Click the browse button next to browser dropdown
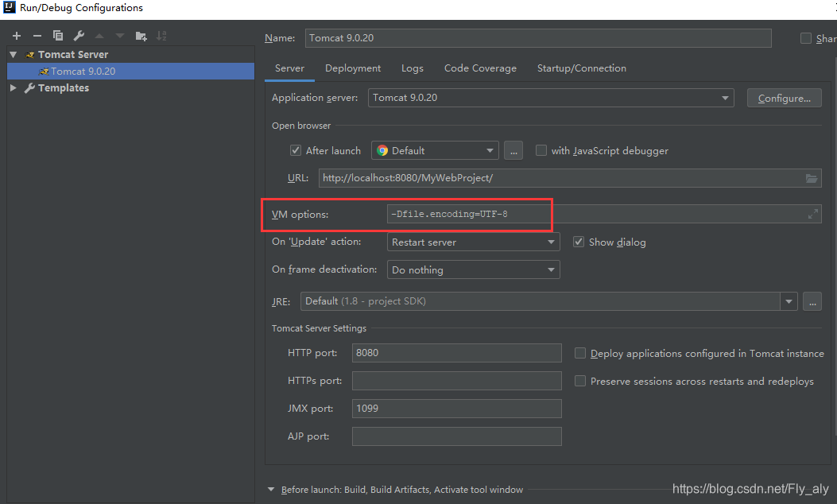 [x=513, y=150]
